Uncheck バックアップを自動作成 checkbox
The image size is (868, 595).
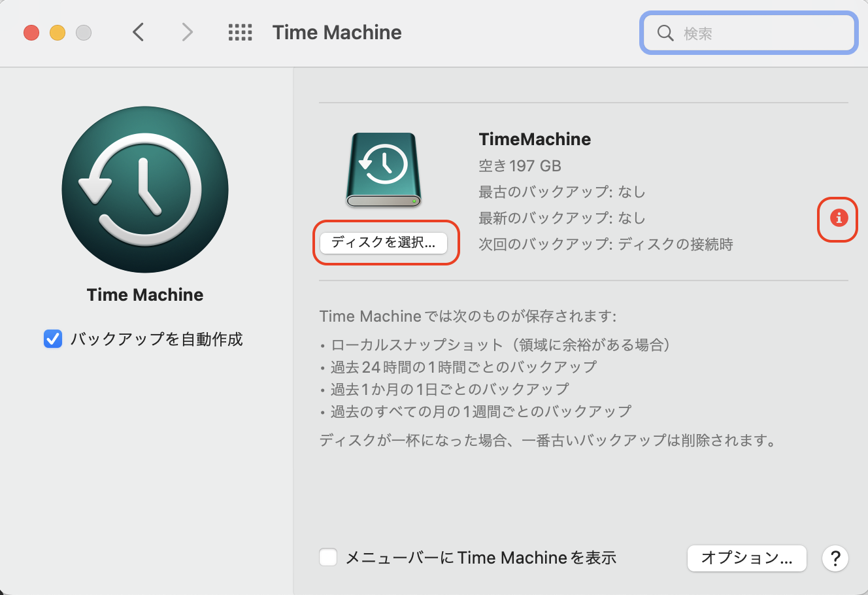53,339
